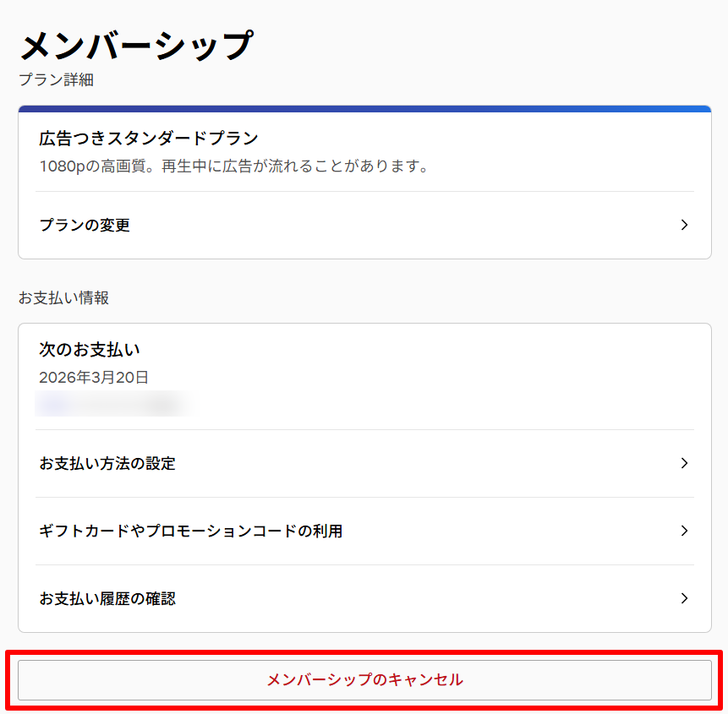Click the プラン詳細 section label
Viewport: 728px width, 714px height.
(x=56, y=80)
